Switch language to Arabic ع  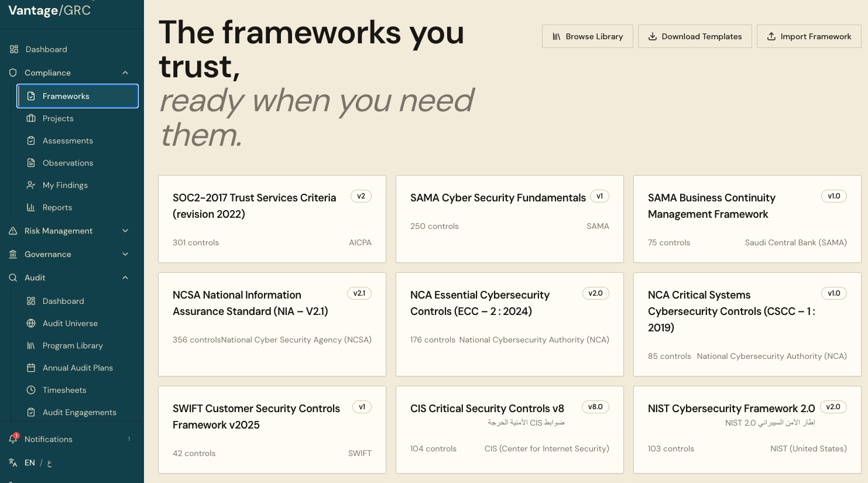[x=49, y=463]
